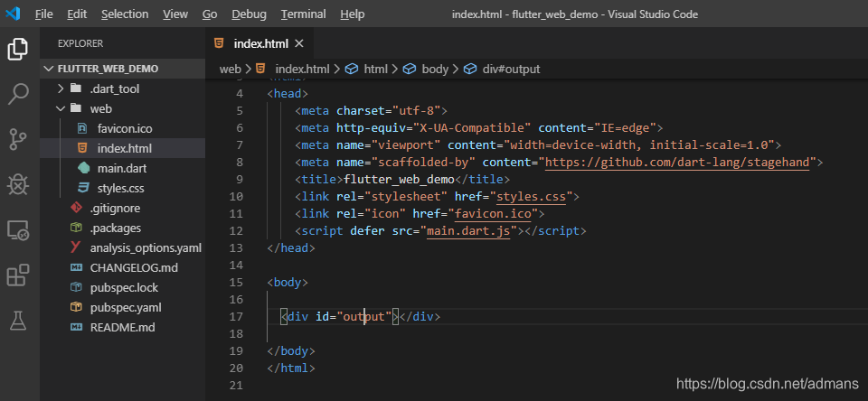Screen dimensions: 868x401
Task: Open styles.css in the explorer tree
Action: [x=122, y=188]
